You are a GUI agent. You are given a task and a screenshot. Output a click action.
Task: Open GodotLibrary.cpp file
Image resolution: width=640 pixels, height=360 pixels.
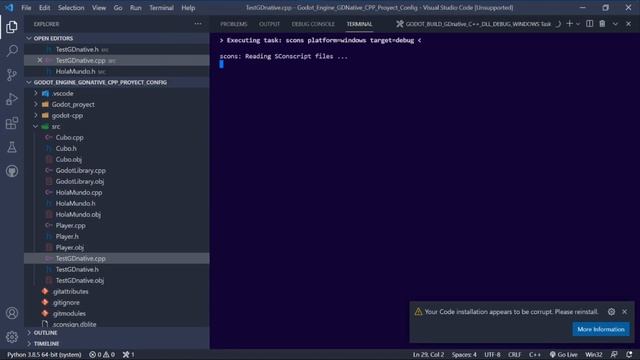pos(117,171)
